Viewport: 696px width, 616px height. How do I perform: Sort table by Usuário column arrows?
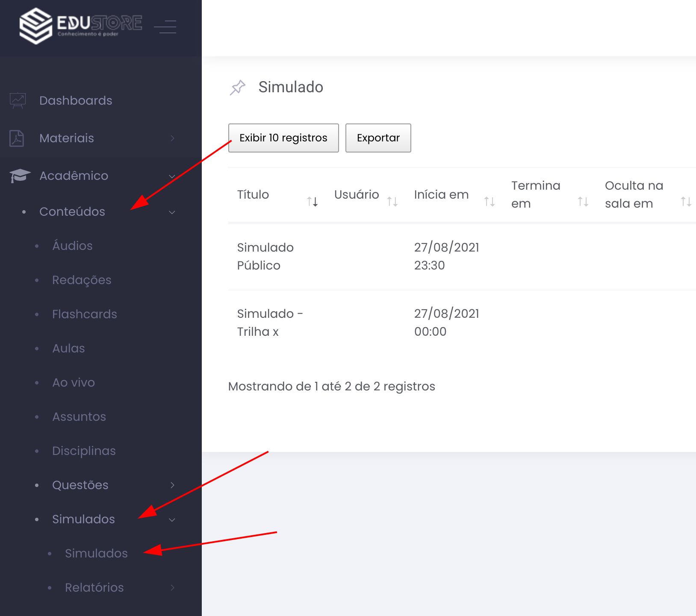pyautogui.click(x=392, y=201)
